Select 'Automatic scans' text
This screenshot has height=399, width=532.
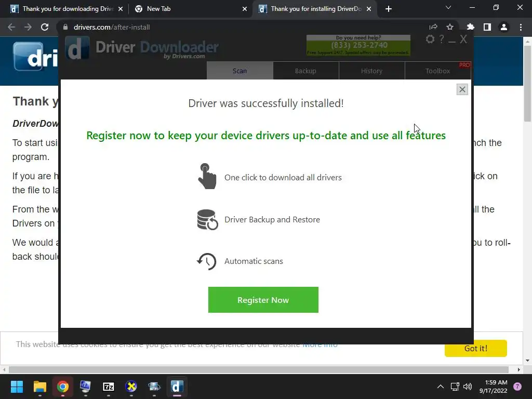coord(254,261)
